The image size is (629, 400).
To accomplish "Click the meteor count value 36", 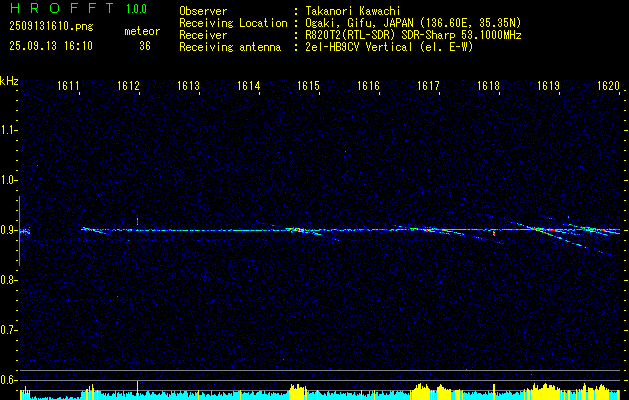I will 145,46.
